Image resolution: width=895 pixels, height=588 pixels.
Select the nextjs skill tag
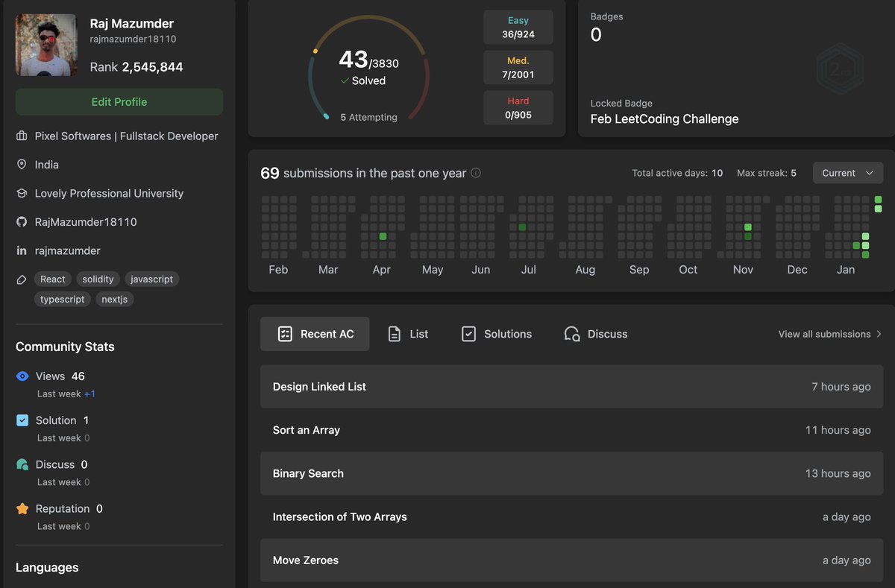115,300
